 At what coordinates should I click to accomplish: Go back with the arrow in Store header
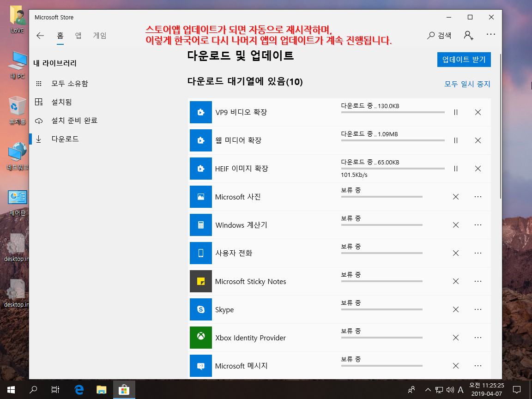40,36
